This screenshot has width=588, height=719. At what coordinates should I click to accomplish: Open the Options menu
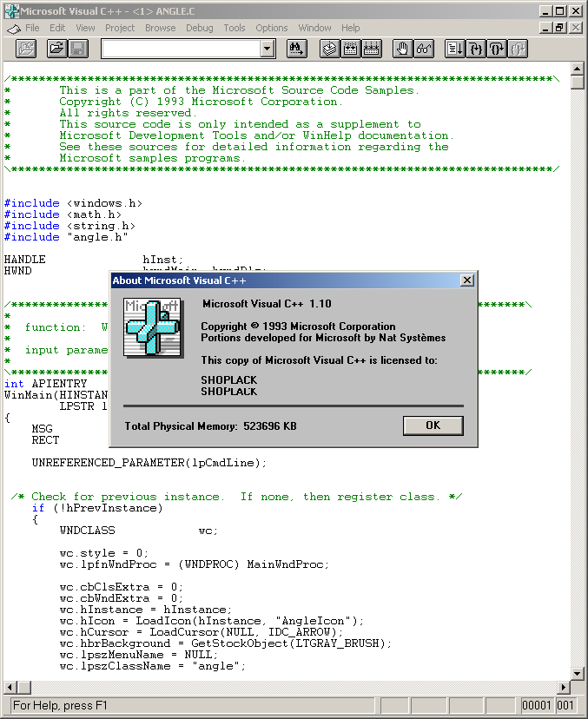click(x=272, y=28)
